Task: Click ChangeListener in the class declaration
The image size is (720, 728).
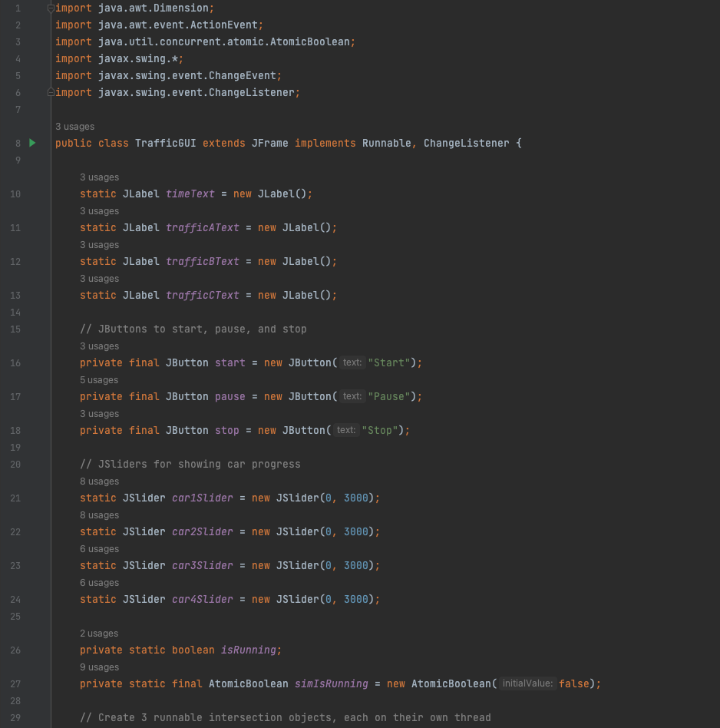Action: pyautogui.click(x=466, y=143)
